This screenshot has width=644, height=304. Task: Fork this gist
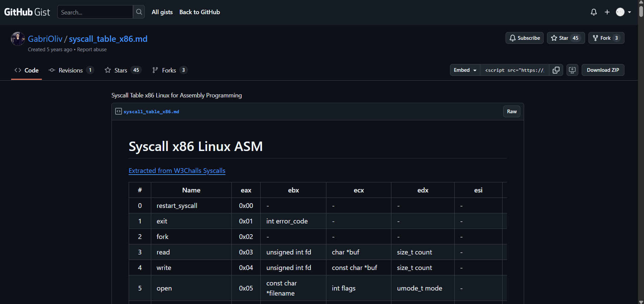[x=602, y=38]
